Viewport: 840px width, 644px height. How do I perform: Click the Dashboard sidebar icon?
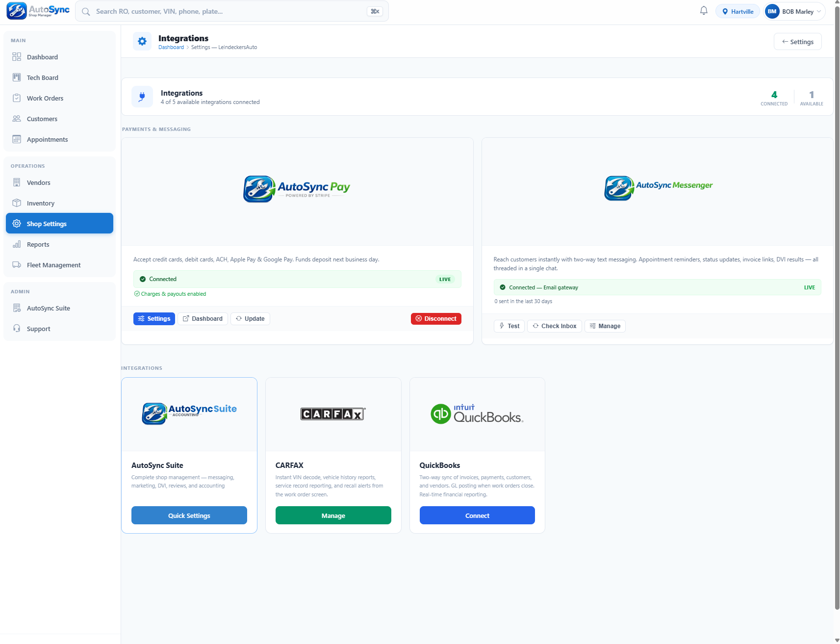tap(17, 57)
